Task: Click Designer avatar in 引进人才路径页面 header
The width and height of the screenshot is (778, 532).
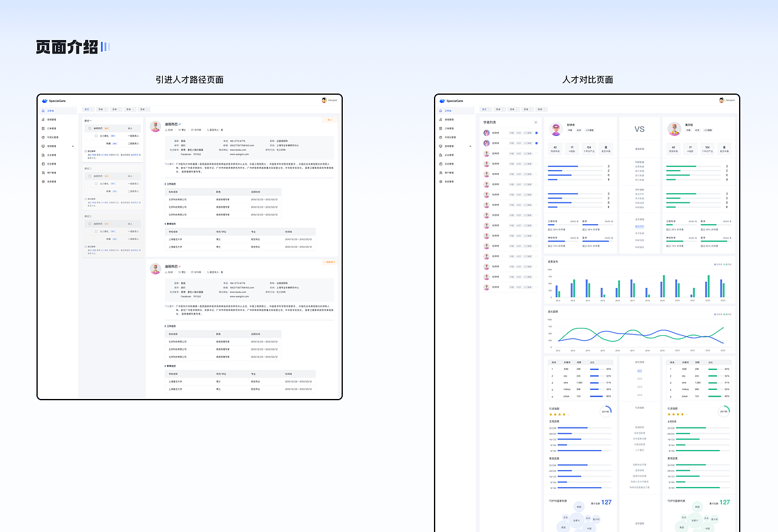Action: click(x=324, y=100)
